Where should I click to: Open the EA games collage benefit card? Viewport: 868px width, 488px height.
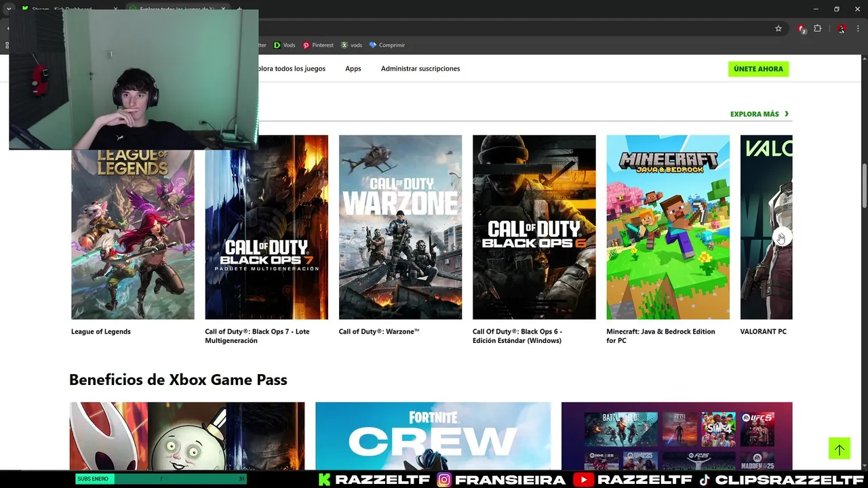tap(677, 436)
